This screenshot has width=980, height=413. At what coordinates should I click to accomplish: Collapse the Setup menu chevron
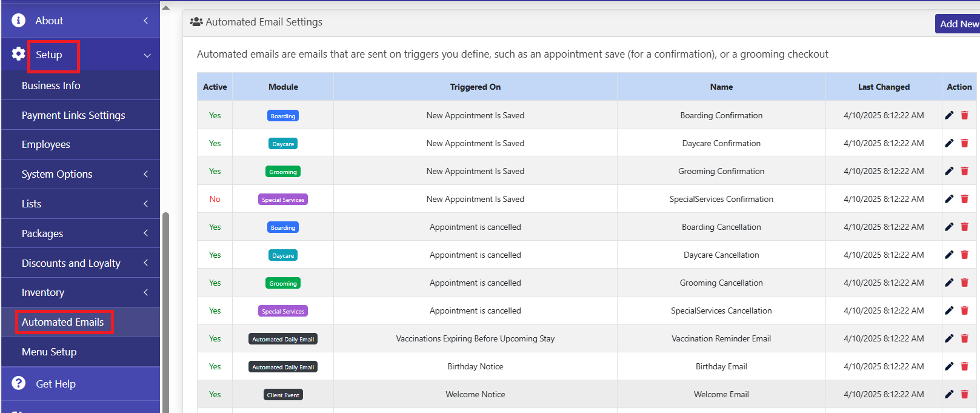[147, 55]
